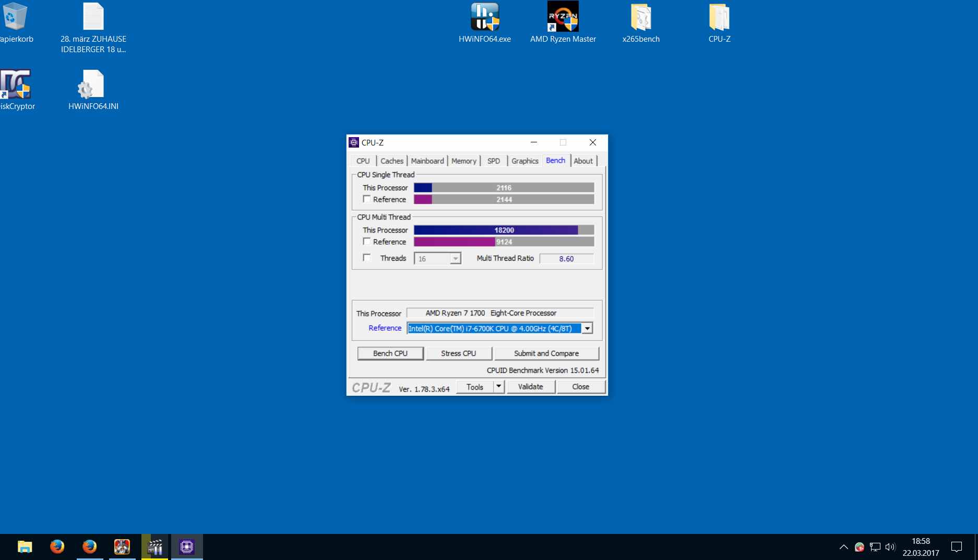
Task: Click the 'CPU Single Thread' group label
Action: point(386,175)
